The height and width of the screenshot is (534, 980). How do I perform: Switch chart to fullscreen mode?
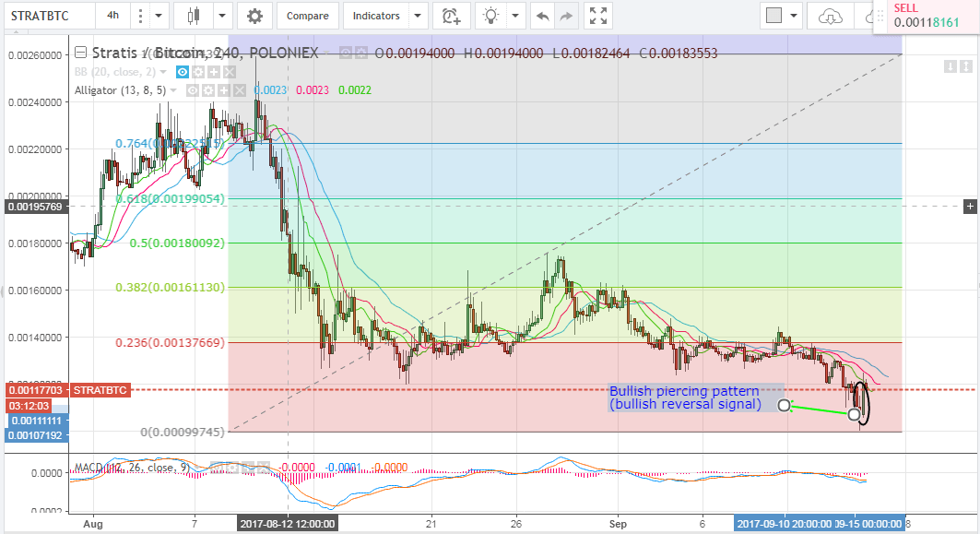click(598, 16)
